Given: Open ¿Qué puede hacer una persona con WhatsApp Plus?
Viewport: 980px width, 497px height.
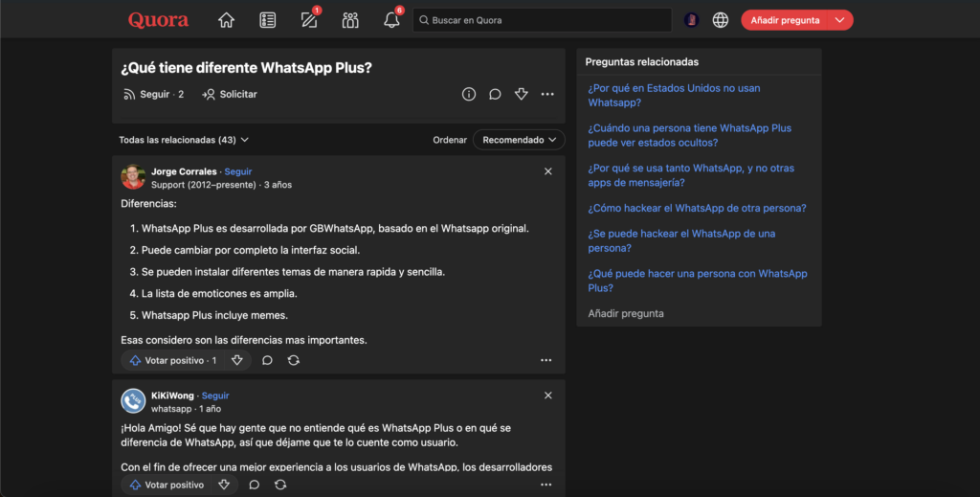Looking at the screenshot, I should tap(698, 281).
